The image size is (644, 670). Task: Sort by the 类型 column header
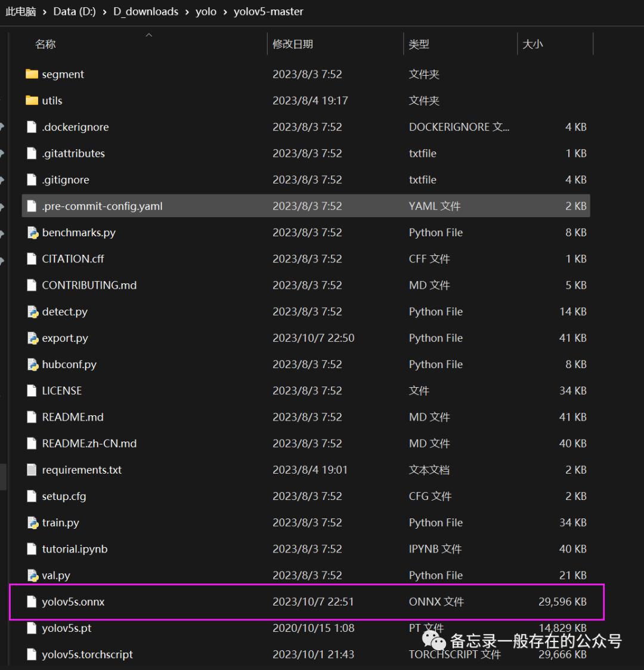(419, 44)
